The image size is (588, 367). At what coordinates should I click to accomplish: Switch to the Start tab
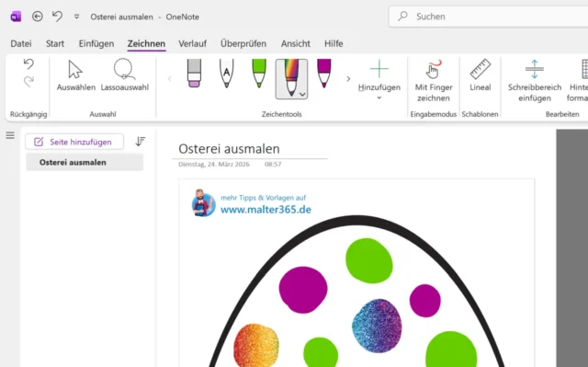pyautogui.click(x=55, y=43)
